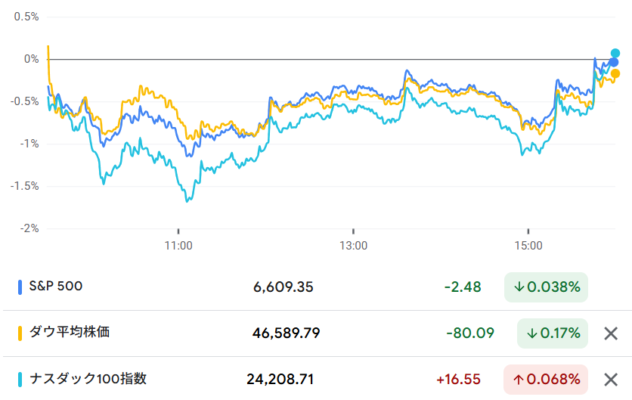Remove ナスダック100指数 with its X icon
This screenshot has width=632, height=400.
point(611,380)
